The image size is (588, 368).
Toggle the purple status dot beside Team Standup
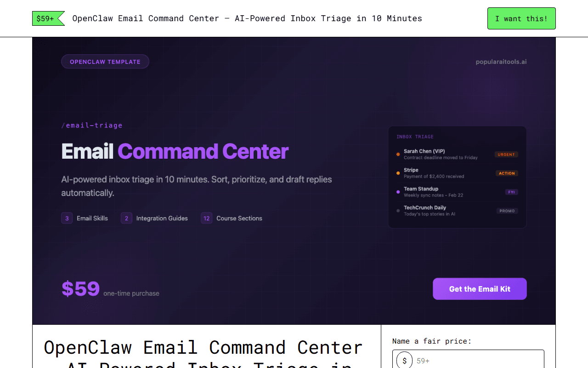pyautogui.click(x=398, y=192)
